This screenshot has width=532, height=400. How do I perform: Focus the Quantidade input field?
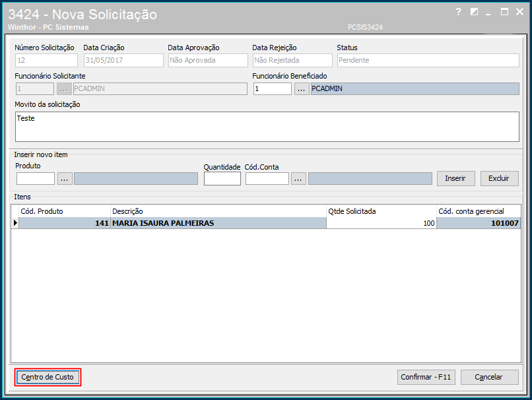(222, 178)
